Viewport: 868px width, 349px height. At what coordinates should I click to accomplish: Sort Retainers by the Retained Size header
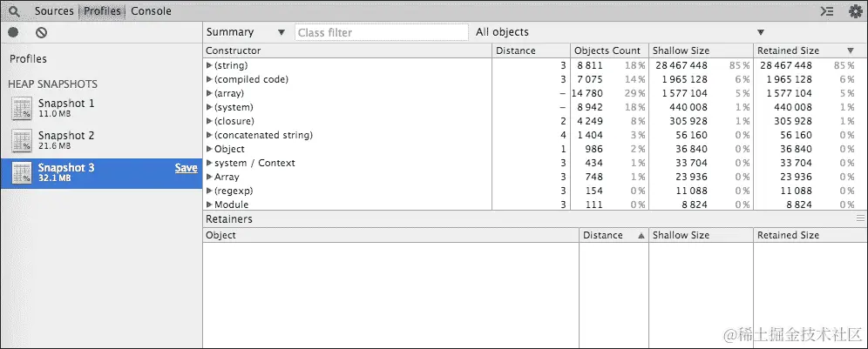tap(810, 235)
